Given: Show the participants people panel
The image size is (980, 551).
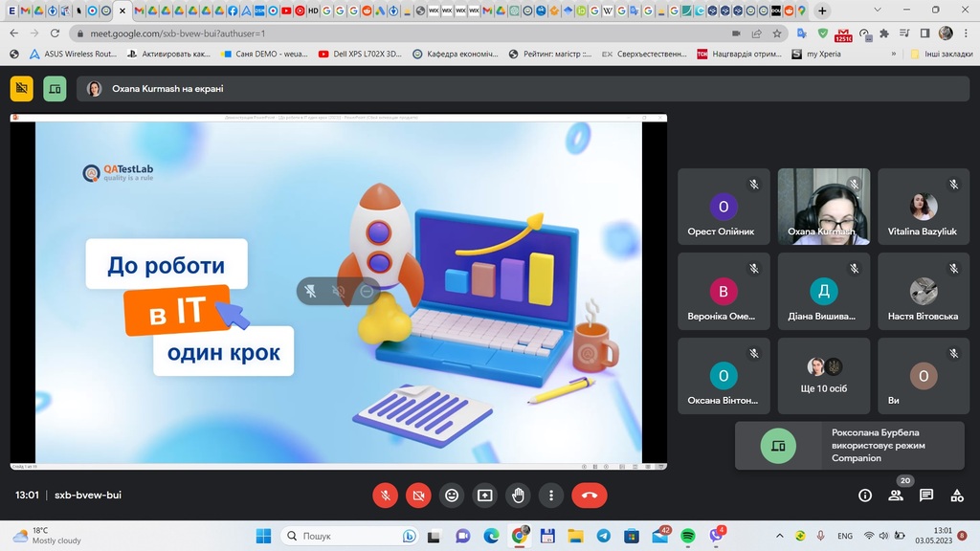Looking at the screenshot, I should (x=896, y=496).
